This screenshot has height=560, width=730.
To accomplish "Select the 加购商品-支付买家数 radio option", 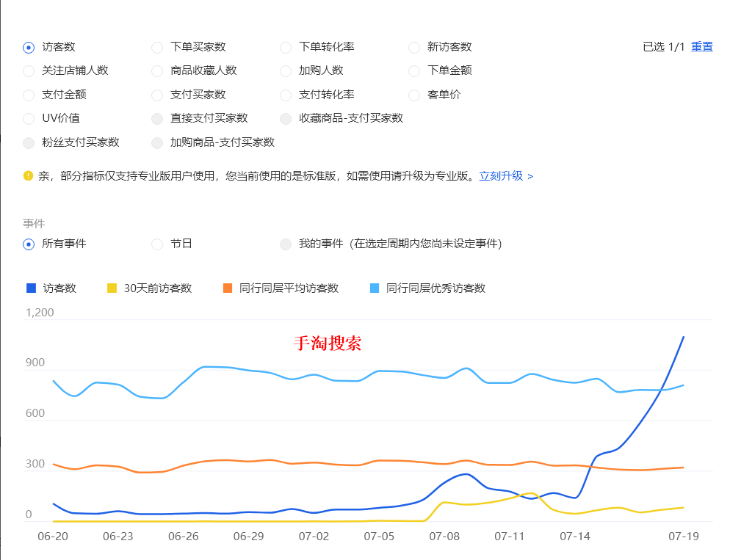I will tap(157, 143).
